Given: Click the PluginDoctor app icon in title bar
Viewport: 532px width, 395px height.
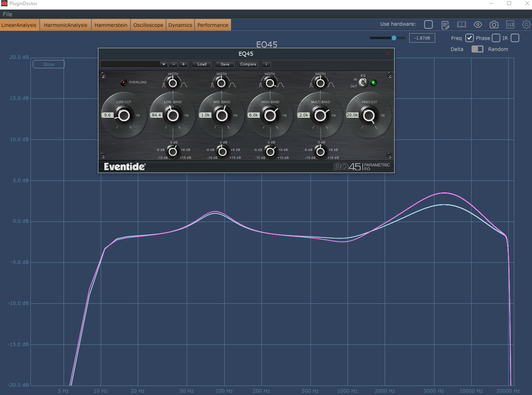Looking at the screenshot, I should click(x=4, y=4).
